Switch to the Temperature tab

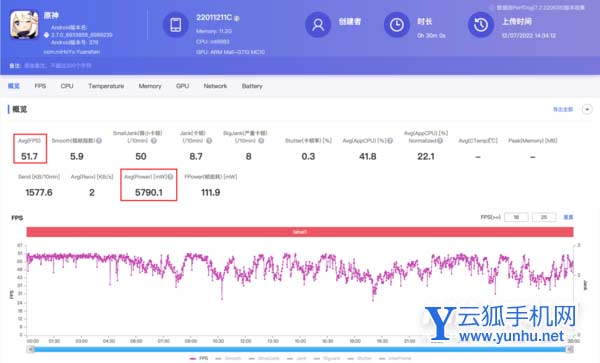point(106,86)
